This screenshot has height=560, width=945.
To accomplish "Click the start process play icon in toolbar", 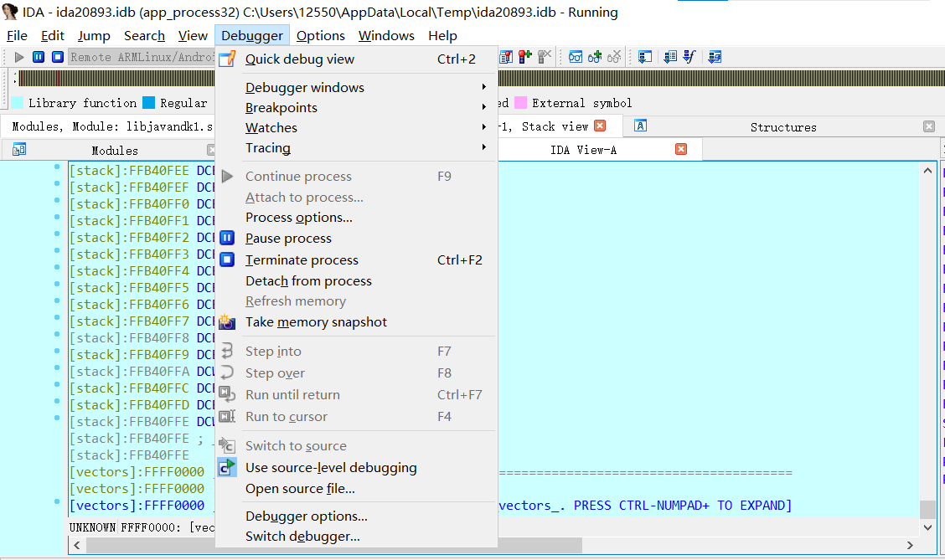I will pyautogui.click(x=19, y=57).
